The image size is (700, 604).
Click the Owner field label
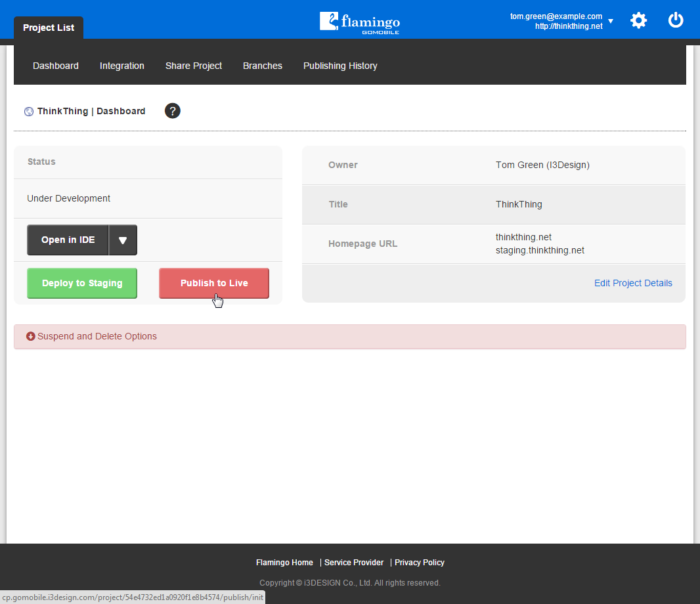343,165
